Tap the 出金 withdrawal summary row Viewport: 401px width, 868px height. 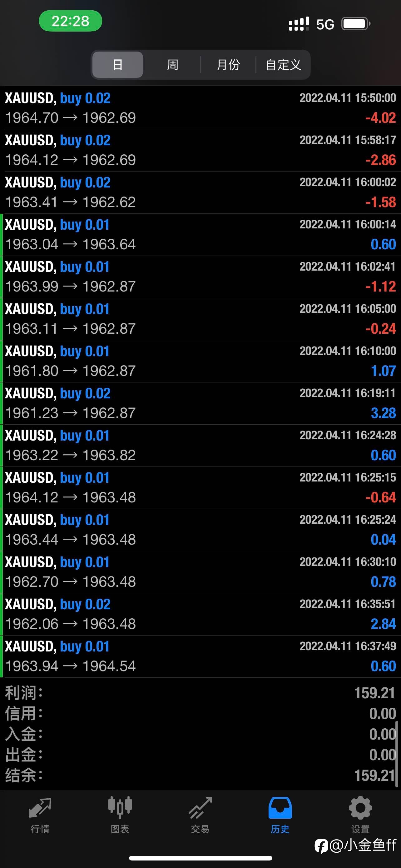[x=200, y=755]
